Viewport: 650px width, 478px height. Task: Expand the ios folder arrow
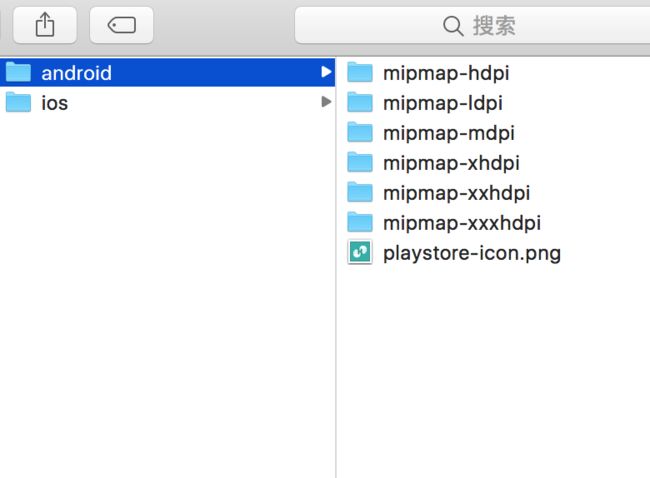click(x=326, y=102)
